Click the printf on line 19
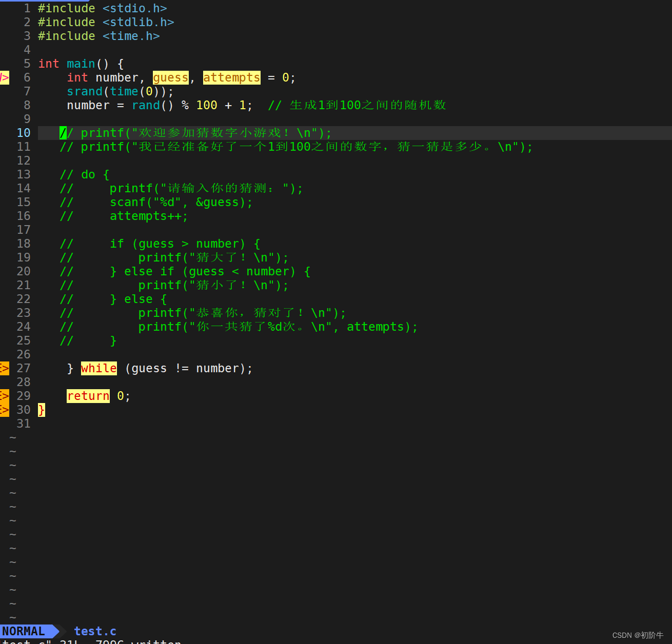The width and height of the screenshot is (672, 644). coord(213,258)
